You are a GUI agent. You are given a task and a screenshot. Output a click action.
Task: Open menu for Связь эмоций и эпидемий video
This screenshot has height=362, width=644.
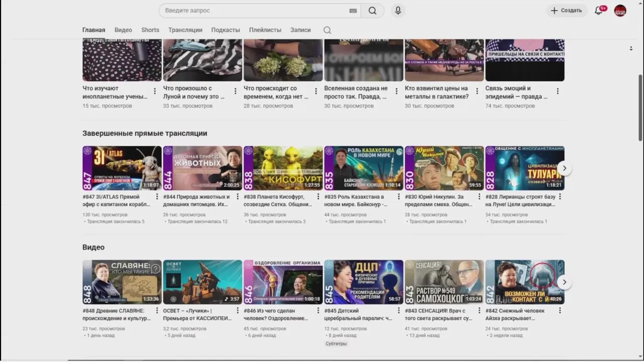(557, 91)
